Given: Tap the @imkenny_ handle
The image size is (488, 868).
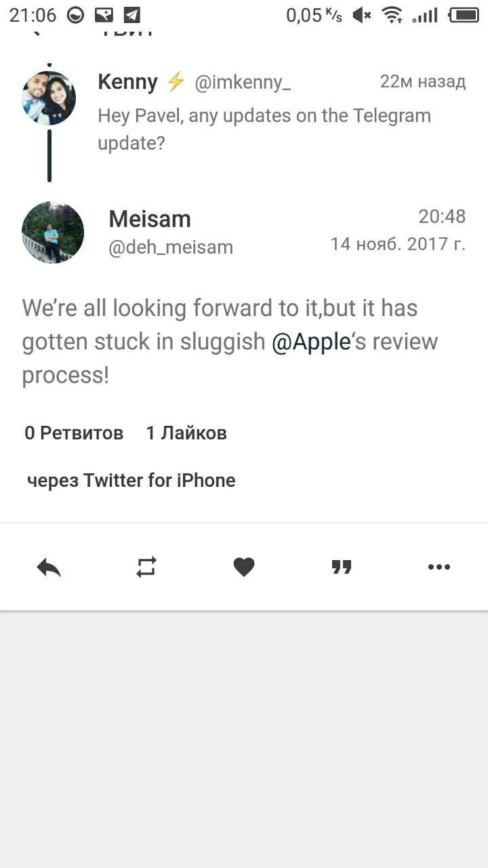Looking at the screenshot, I should (243, 83).
